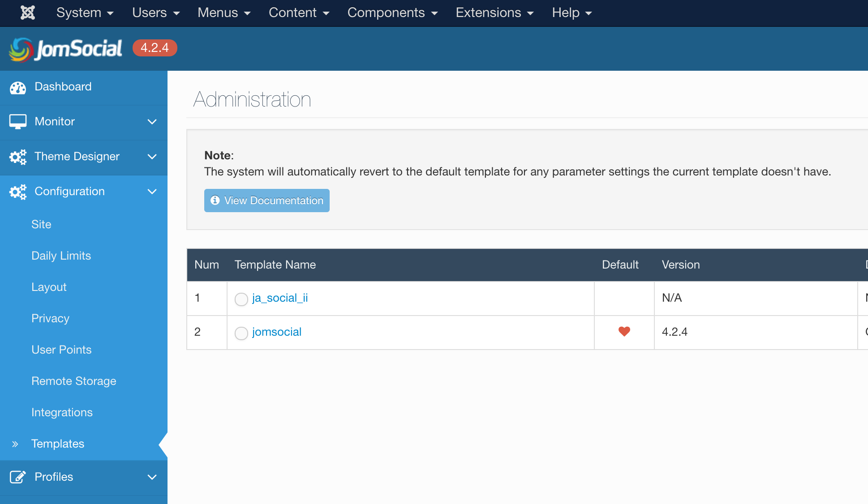Open the System menu
This screenshot has width=868, height=504.
(85, 13)
